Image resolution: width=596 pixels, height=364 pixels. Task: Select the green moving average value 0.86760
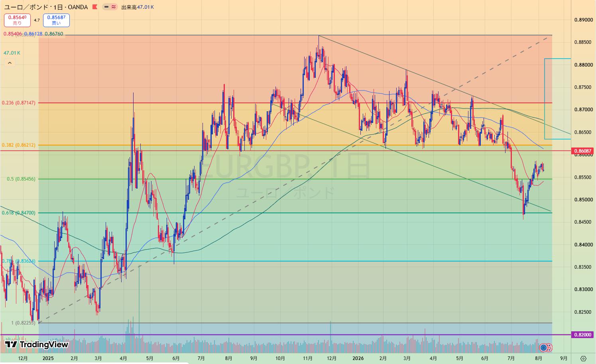pyautogui.click(x=54, y=34)
